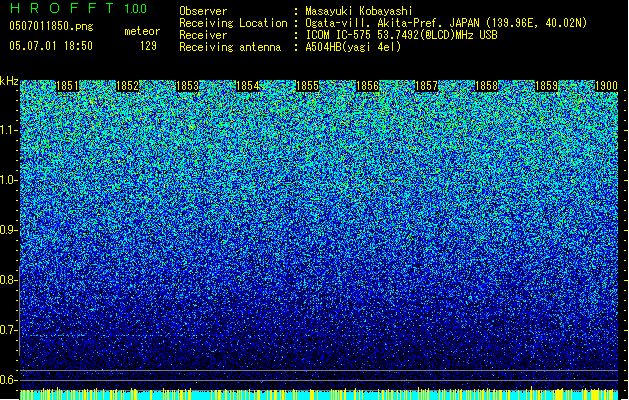Click the 1852 time marker
Viewport: 629px width, 400px height.
tap(127, 86)
